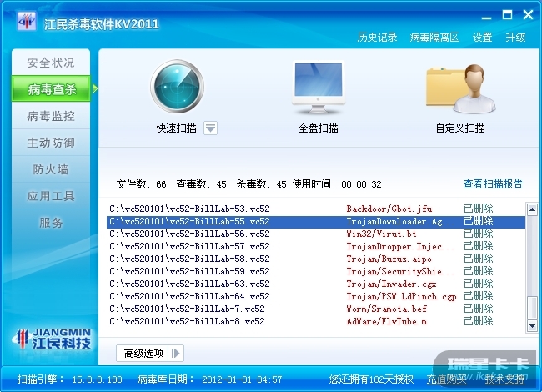Click virus name AdWare/FlvTube.m
The image size is (542, 392).
click(386, 321)
